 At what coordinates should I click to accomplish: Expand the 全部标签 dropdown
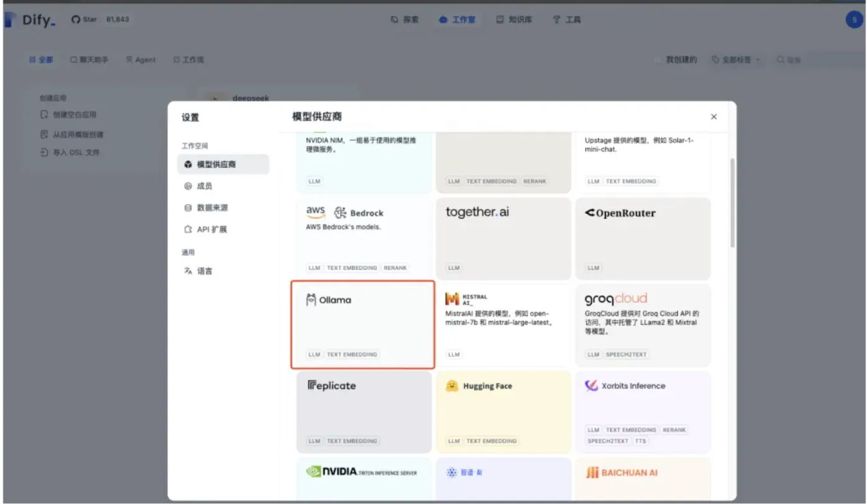[737, 60]
